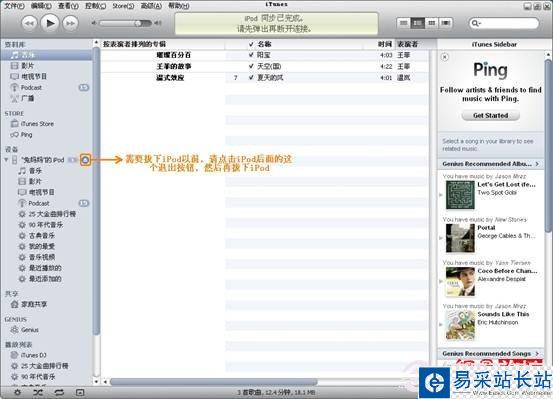Select 音乐 in the library section
Viewport: 553px width, 399px height.
47,55
